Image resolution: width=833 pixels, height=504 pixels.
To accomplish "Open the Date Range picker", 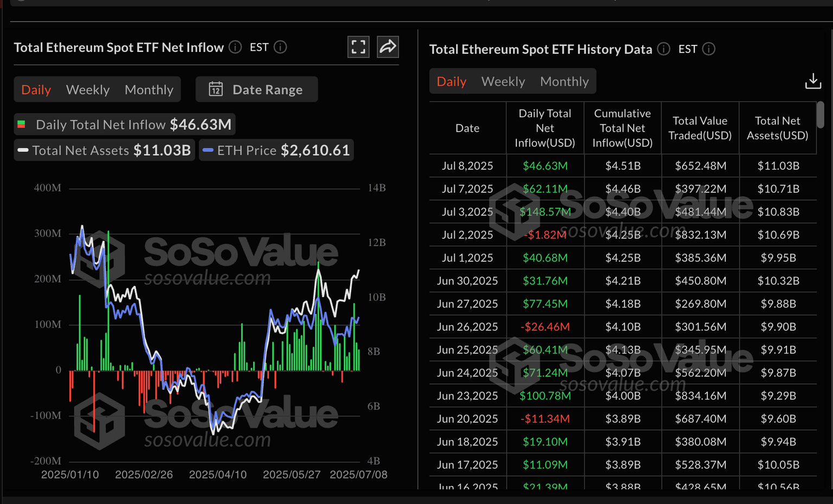I will pyautogui.click(x=257, y=89).
